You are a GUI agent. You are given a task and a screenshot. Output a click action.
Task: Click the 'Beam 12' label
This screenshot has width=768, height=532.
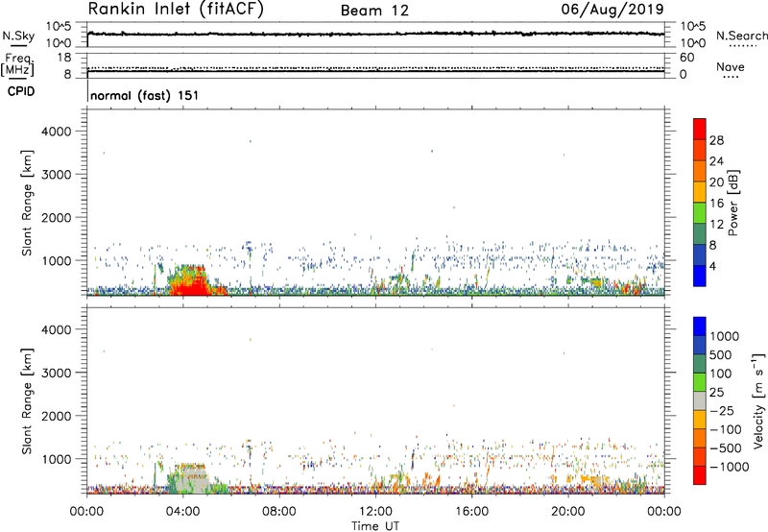374,11
